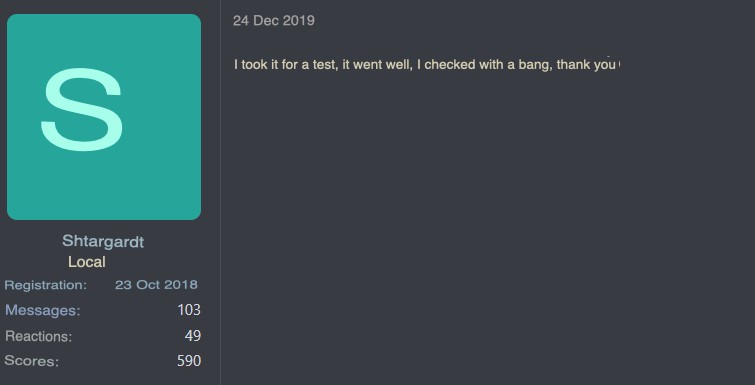Click the partially visible smiley after thank you
Screen dimensions: 755x385
point(618,64)
